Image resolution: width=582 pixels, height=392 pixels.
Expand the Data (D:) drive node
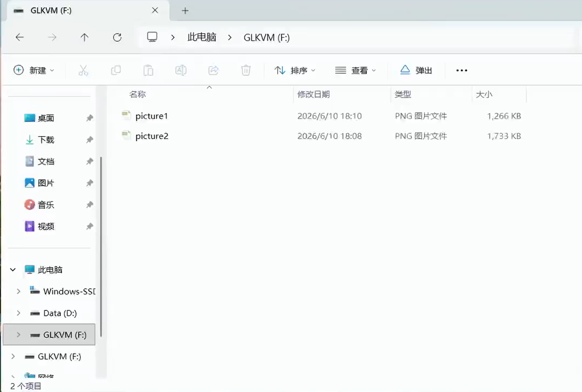[x=18, y=313]
